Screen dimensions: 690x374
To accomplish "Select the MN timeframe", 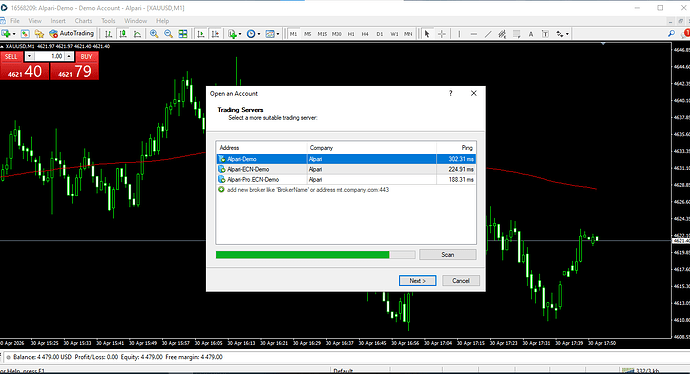I will point(408,34).
